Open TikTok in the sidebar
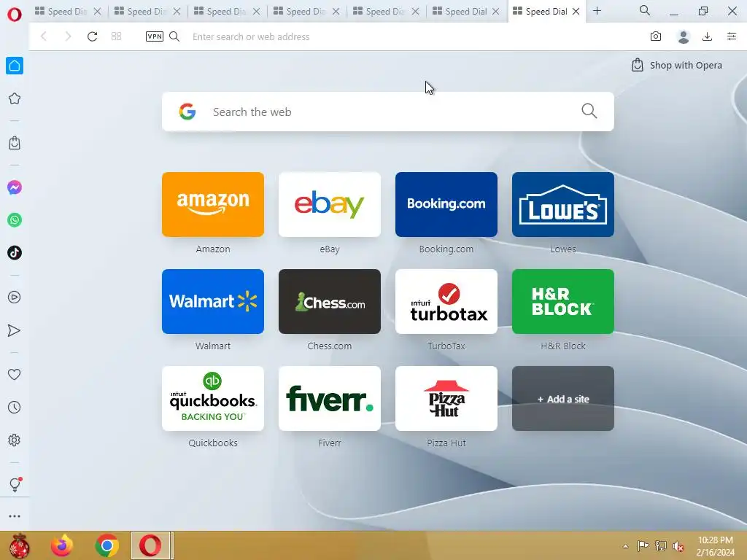The image size is (747, 560). [15, 253]
